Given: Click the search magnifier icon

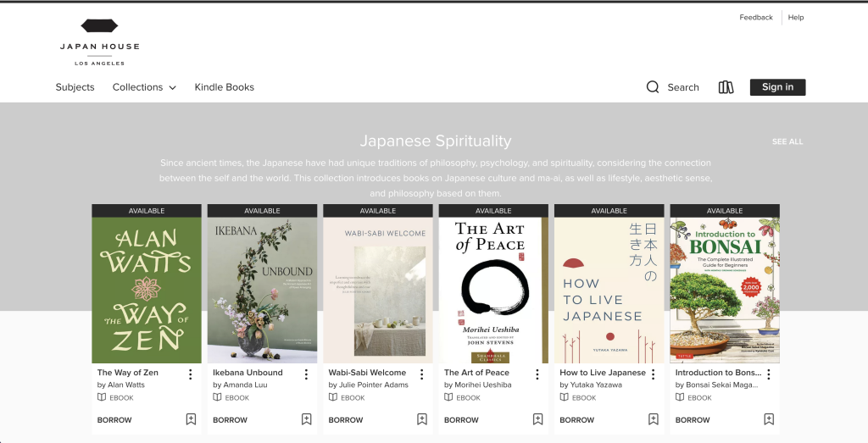Looking at the screenshot, I should click(x=653, y=87).
